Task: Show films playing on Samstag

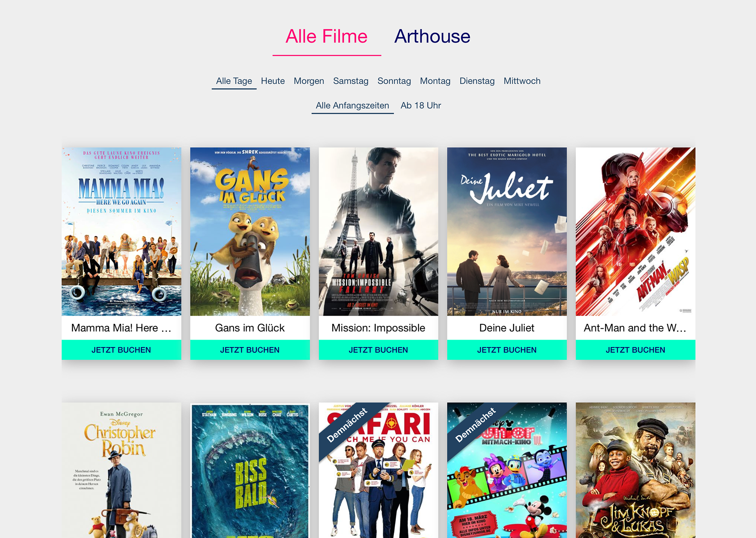Action: coord(350,81)
